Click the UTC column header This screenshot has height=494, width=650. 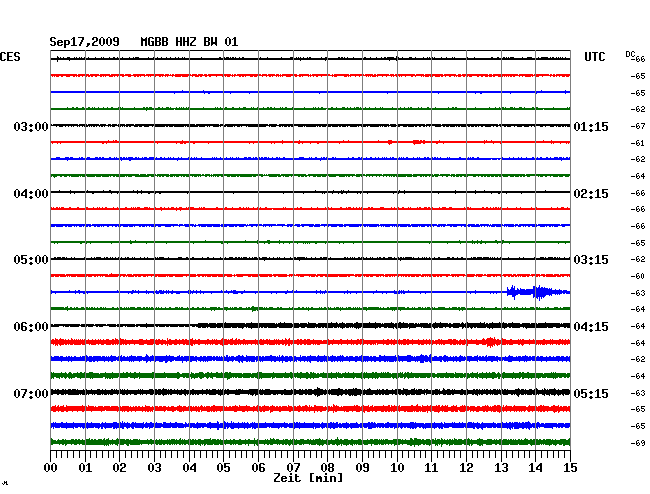pos(594,57)
